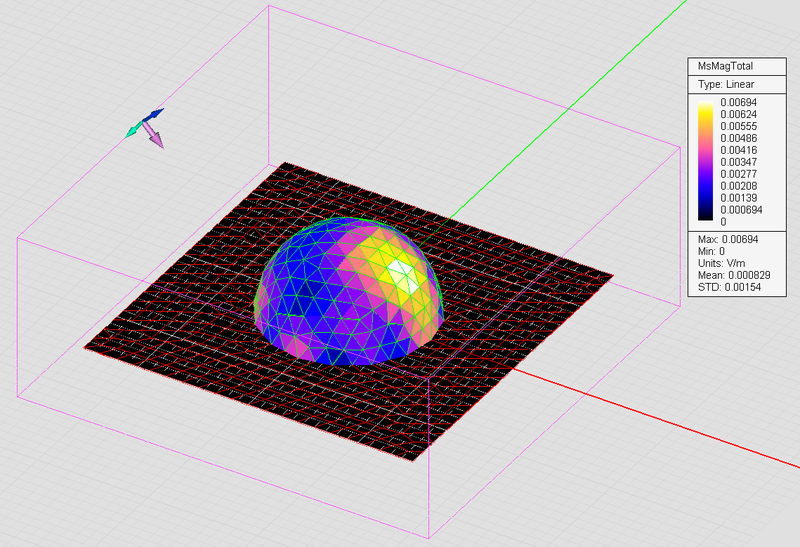
Task: Click the Units: V/m line in legend
Action: click(x=721, y=263)
